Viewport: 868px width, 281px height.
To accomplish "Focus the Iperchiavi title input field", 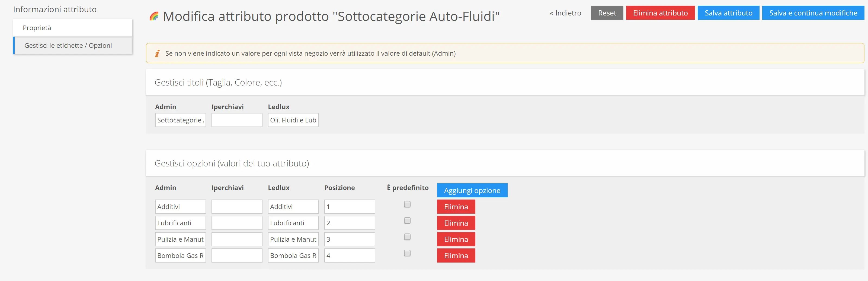I will tap(236, 120).
